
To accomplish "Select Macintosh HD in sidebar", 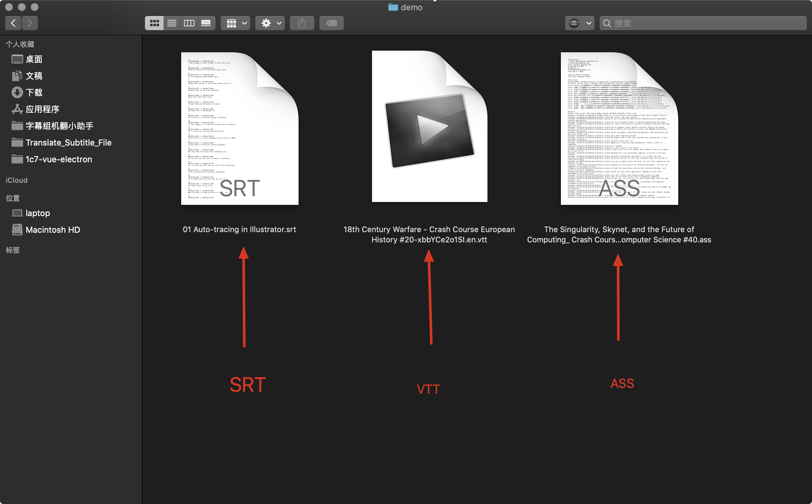I will coord(53,230).
